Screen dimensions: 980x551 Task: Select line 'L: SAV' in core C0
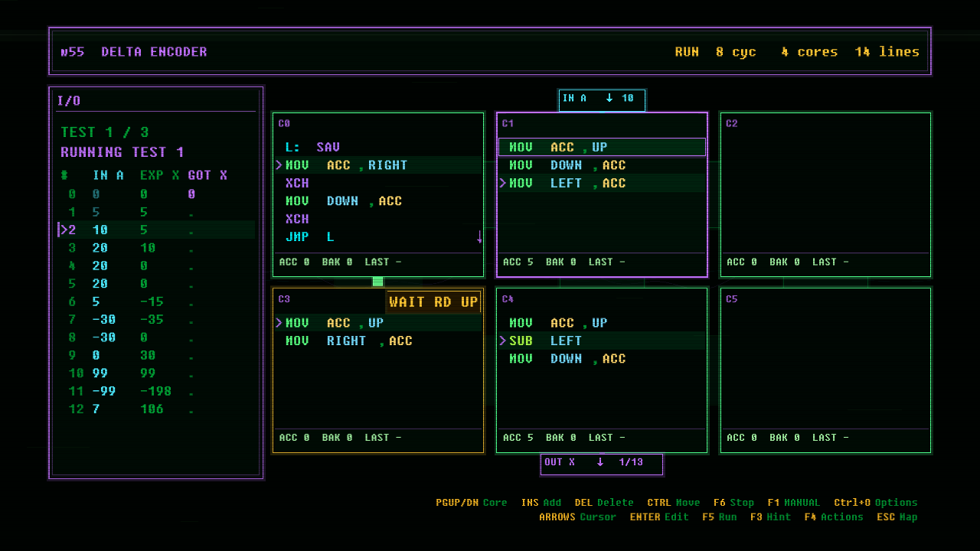(x=378, y=147)
